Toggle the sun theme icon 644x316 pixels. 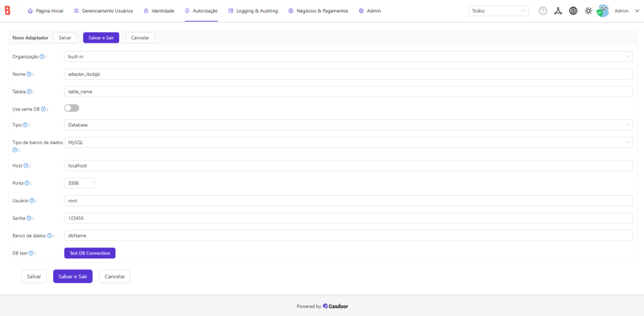coord(588,11)
